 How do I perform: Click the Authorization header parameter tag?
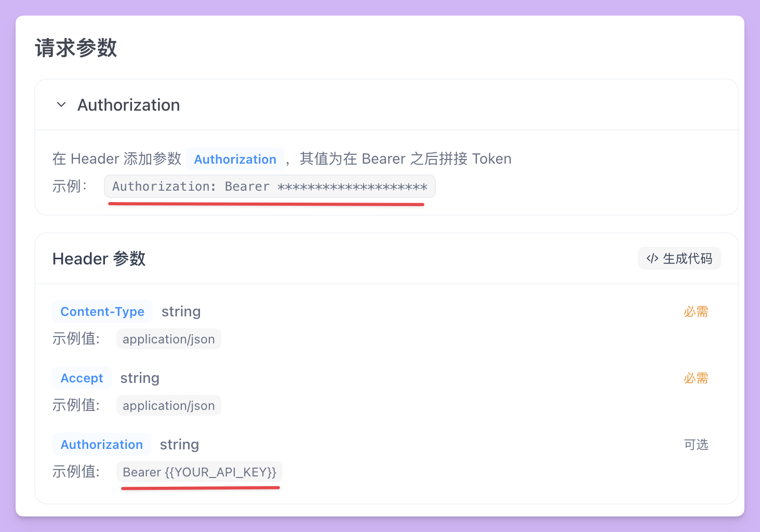[x=102, y=444]
